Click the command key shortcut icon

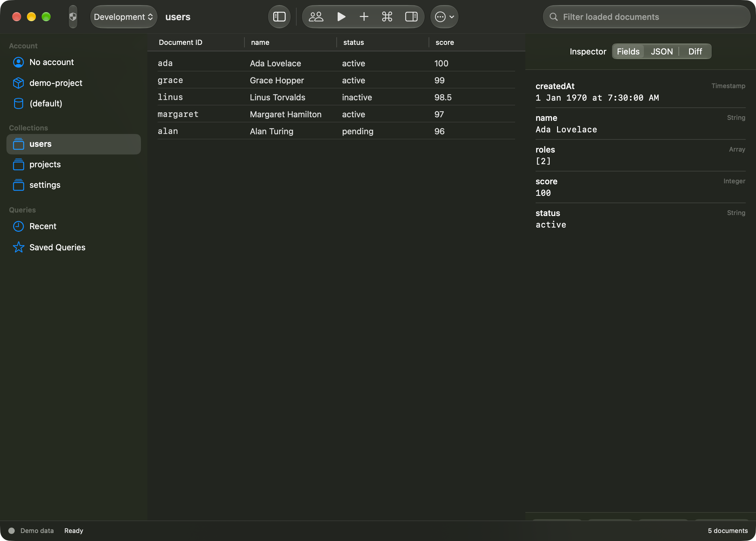387,17
